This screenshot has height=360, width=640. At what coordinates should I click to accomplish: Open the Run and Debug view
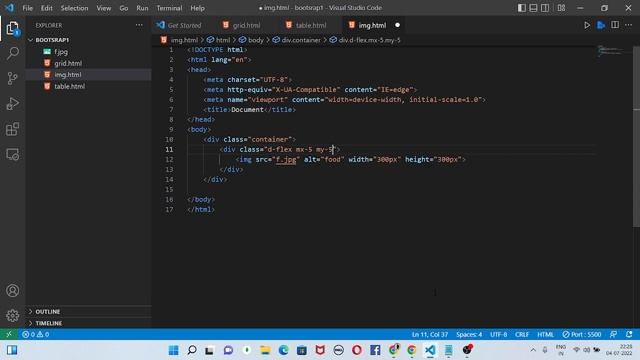[13, 104]
